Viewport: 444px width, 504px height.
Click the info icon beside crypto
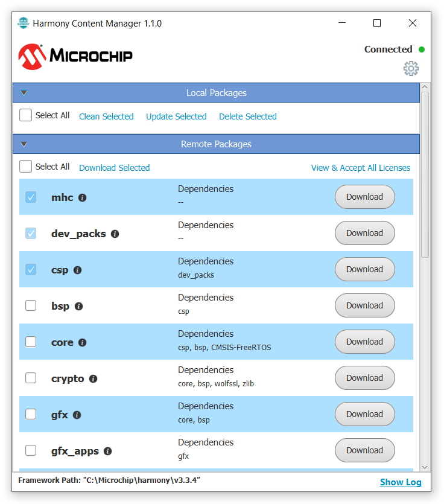[x=94, y=378]
